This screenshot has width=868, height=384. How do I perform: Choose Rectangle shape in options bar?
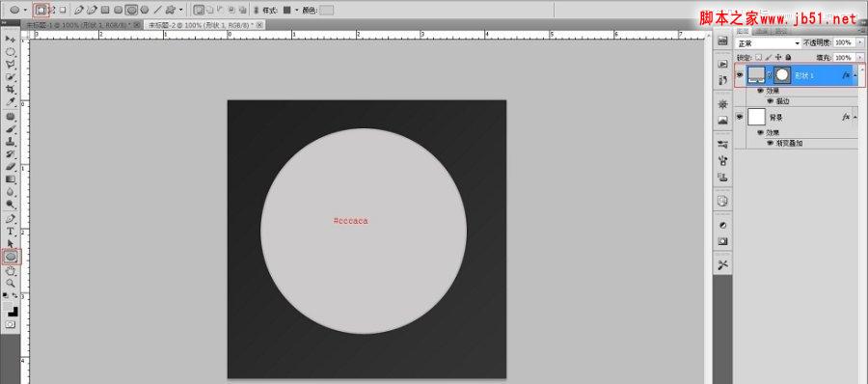click(x=105, y=10)
